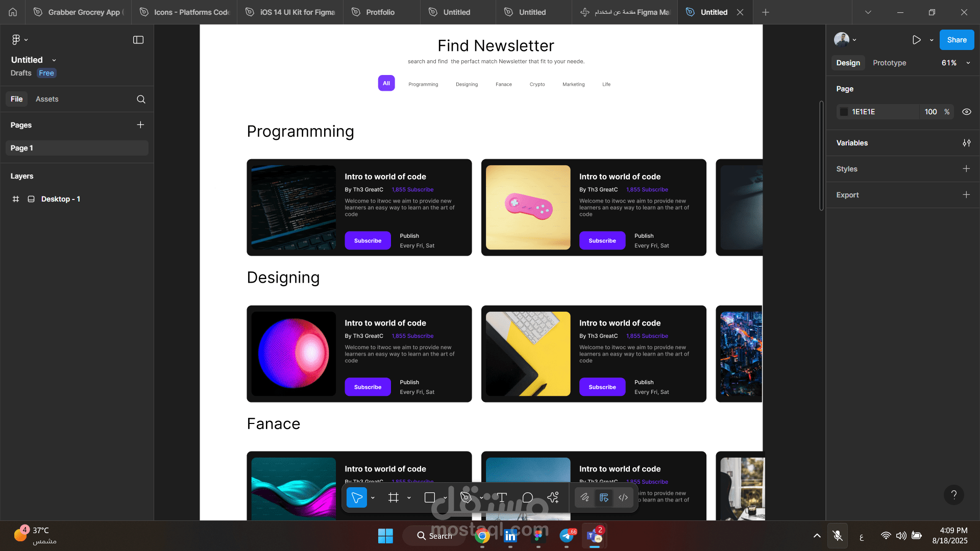980x551 pixels.
Task: Click the blue Share button
Action: coord(957,40)
